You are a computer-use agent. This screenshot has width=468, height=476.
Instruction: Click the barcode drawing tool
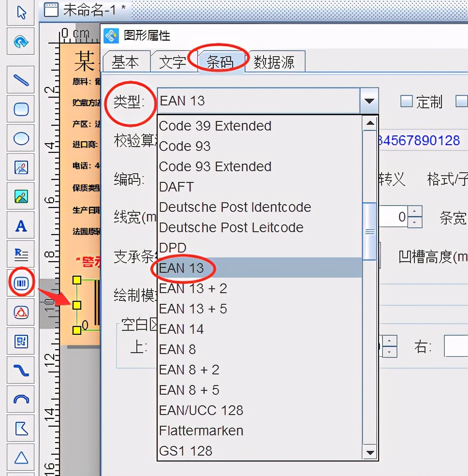click(x=21, y=283)
